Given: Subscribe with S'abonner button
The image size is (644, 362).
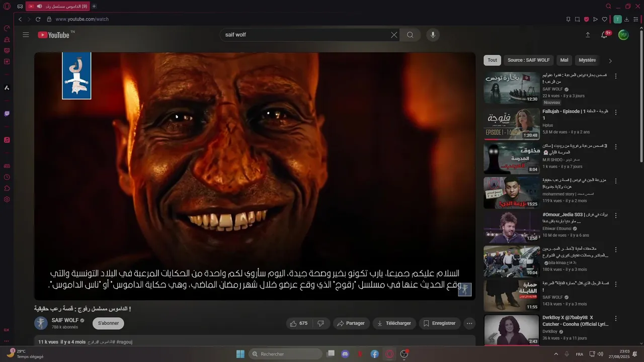Looking at the screenshot, I should click(108, 323).
